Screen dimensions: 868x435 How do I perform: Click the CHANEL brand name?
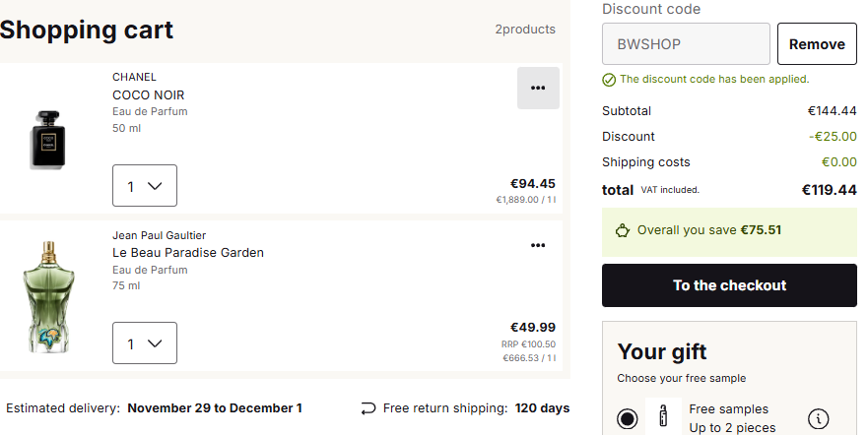[134, 77]
